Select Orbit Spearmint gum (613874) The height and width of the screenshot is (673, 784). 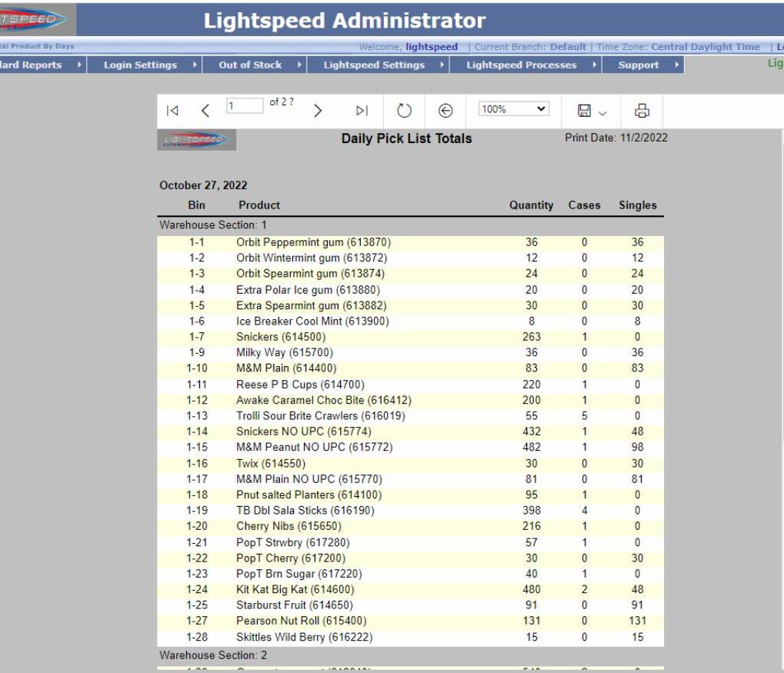311,274
